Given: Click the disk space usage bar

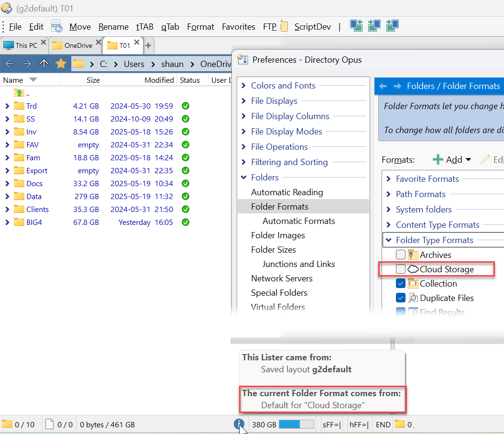Looking at the screenshot, I should click(x=296, y=424).
